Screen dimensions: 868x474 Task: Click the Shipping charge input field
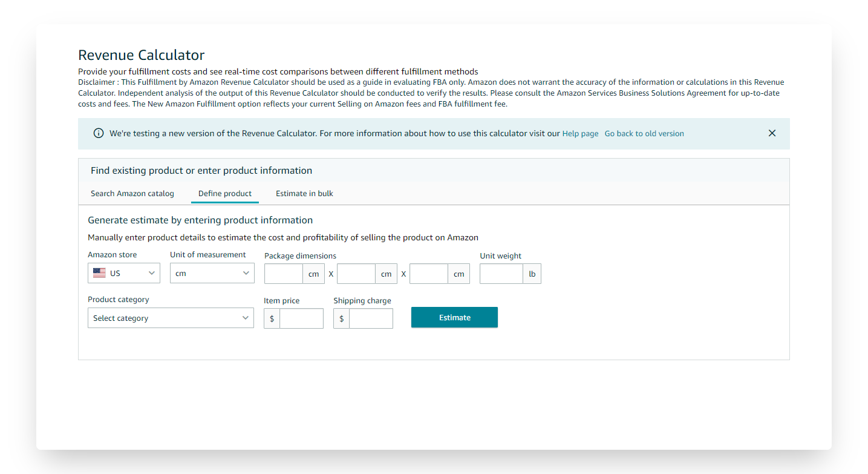coord(371,318)
